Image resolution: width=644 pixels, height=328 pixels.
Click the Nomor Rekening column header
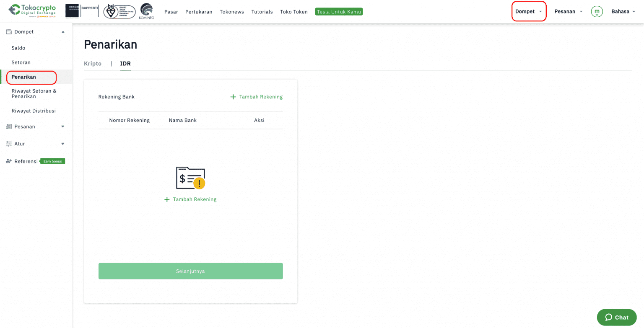129,120
